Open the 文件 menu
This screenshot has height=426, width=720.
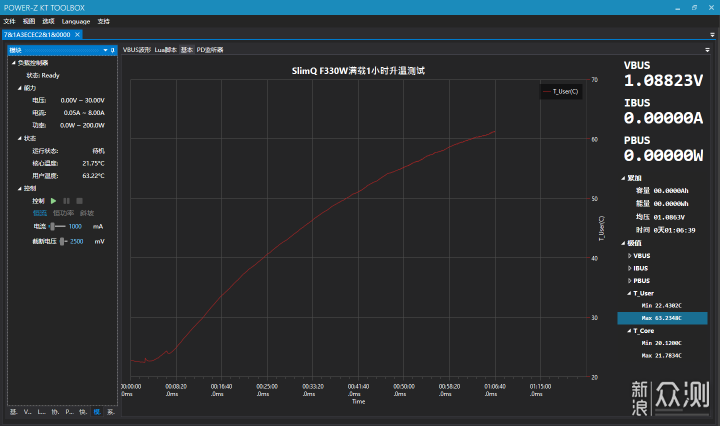coord(9,21)
